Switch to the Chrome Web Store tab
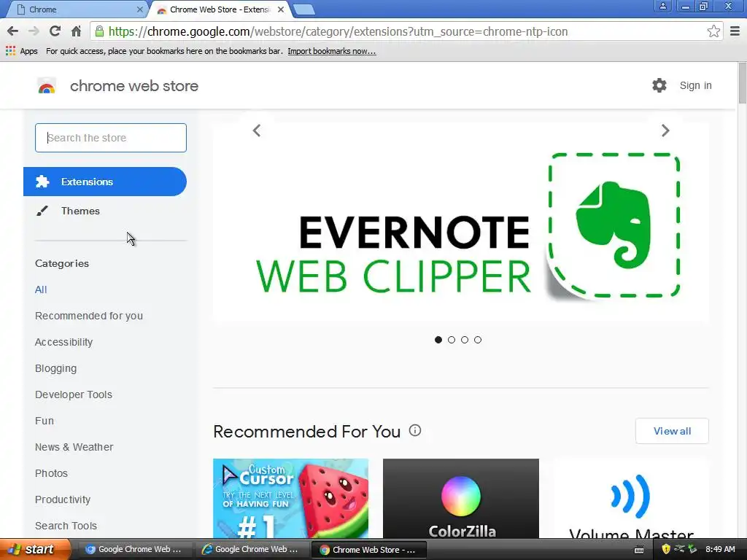The width and height of the screenshot is (747, 560). point(219,9)
